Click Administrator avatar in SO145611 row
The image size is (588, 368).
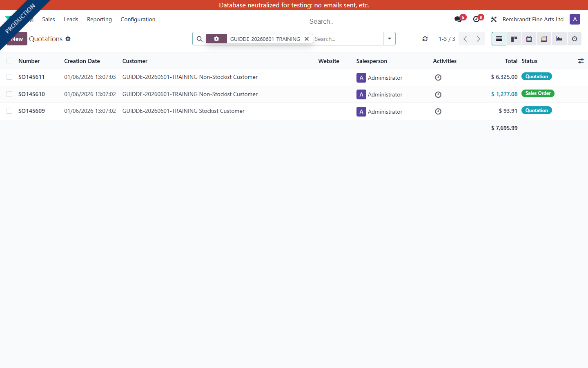(x=361, y=78)
